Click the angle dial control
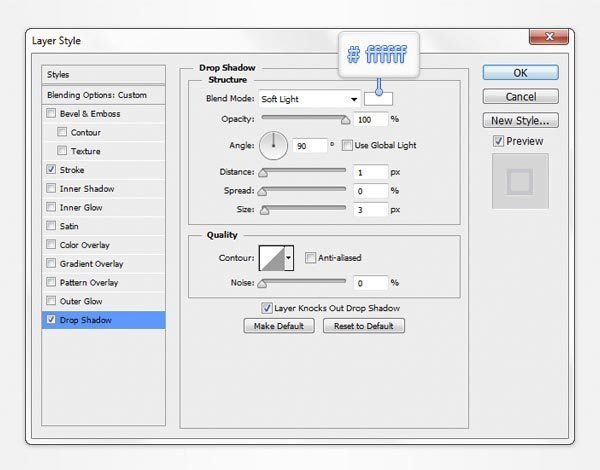The width and height of the screenshot is (600, 470). 273,145
